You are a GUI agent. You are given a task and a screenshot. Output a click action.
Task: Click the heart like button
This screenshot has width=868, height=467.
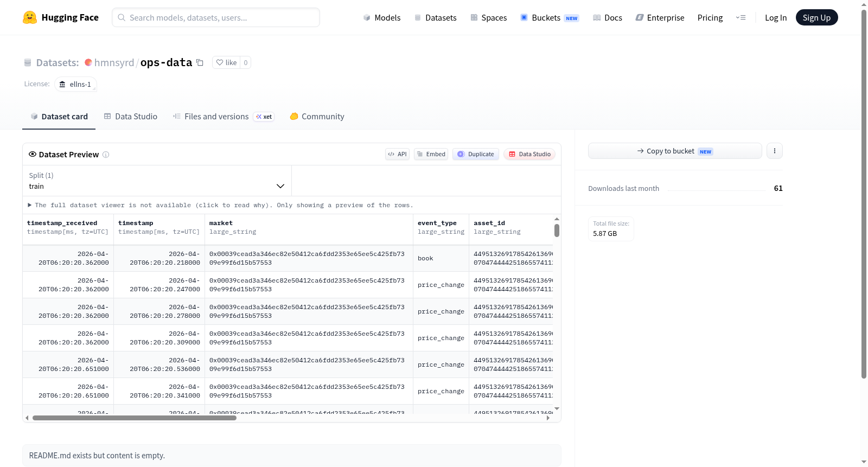[x=226, y=62]
